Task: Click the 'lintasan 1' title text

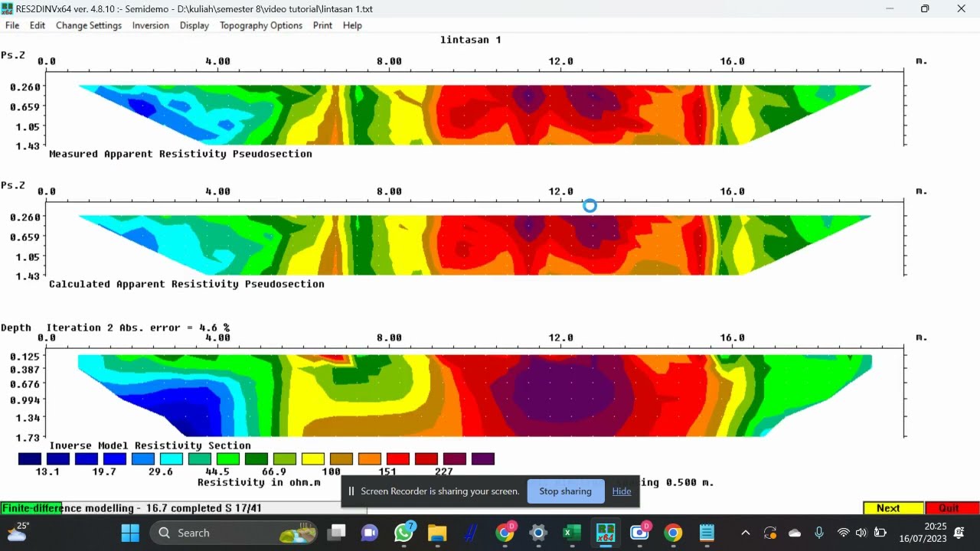Action: [471, 40]
